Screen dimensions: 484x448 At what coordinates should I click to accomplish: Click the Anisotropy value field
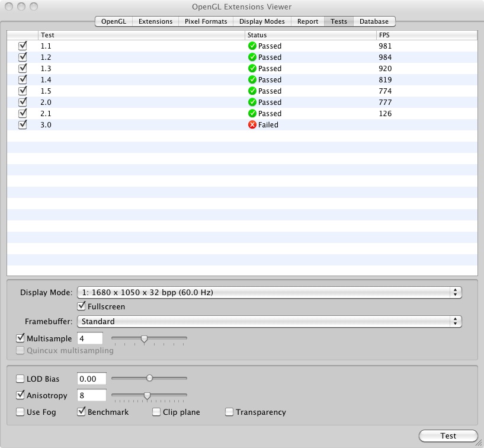pos(92,395)
